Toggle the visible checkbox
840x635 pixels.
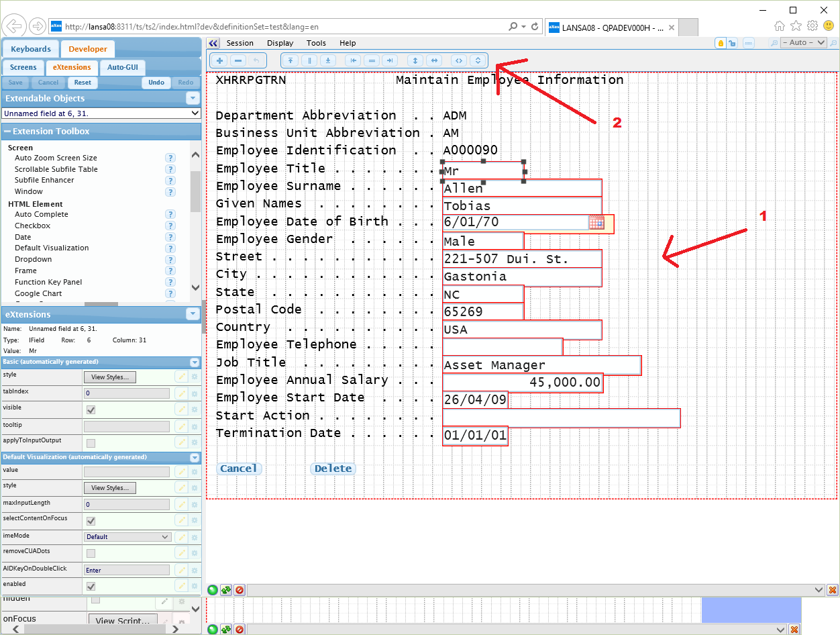click(91, 409)
